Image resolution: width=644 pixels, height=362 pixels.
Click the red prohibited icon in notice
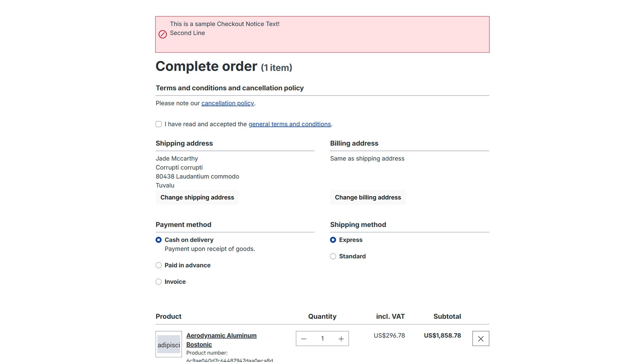163,34
